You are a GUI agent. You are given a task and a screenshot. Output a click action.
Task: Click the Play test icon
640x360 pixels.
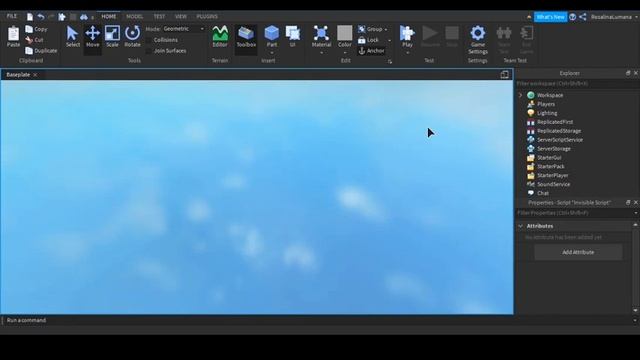(407, 33)
